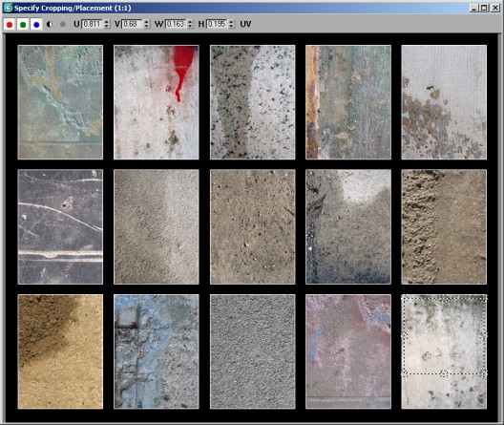Click the U value input field
The height and width of the screenshot is (425, 504).
pos(93,24)
